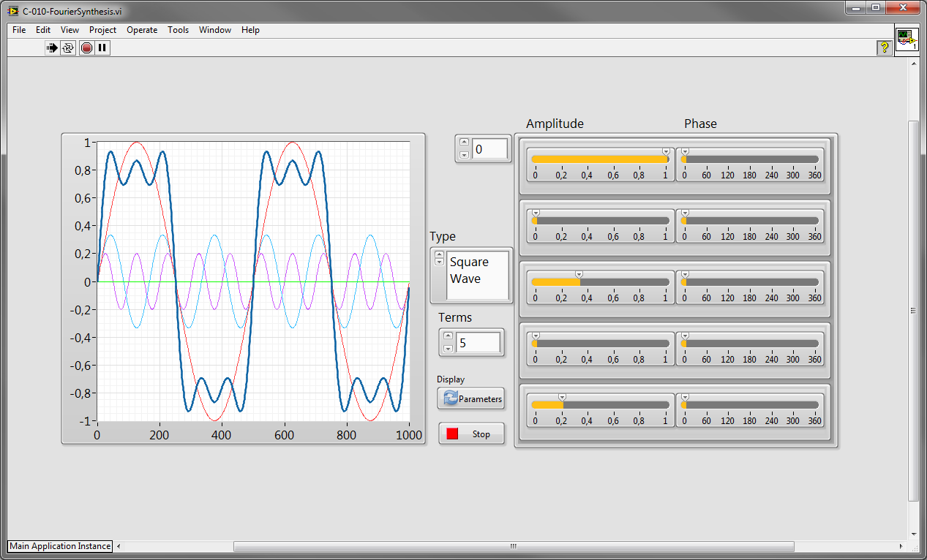This screenshot has height=560, width=927.
Task: Click the -1 y-axis label on the graph
Action: click(x=84, y=421)
